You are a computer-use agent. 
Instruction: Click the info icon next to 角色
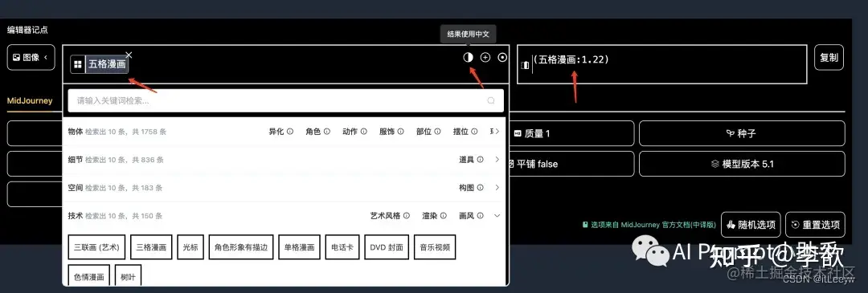326,132
